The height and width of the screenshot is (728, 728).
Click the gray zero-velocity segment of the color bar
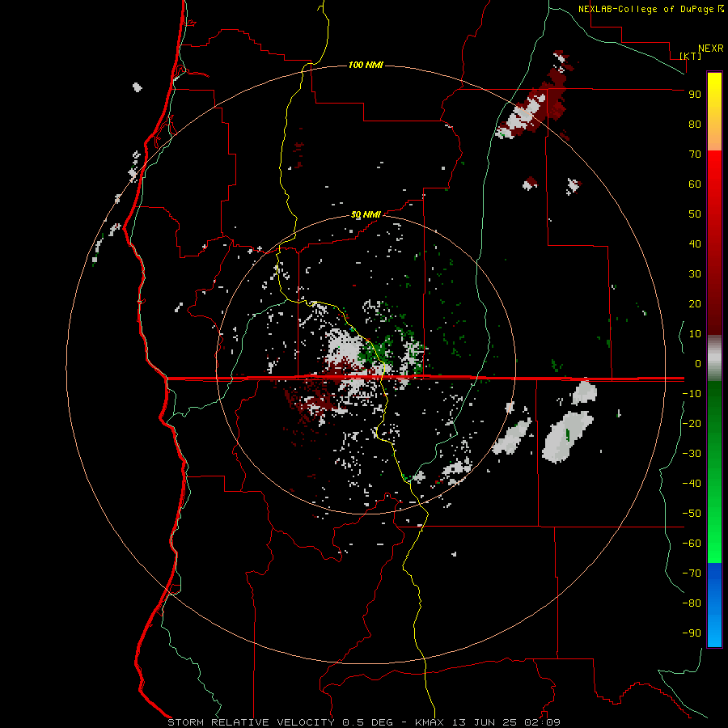[714, 358]
